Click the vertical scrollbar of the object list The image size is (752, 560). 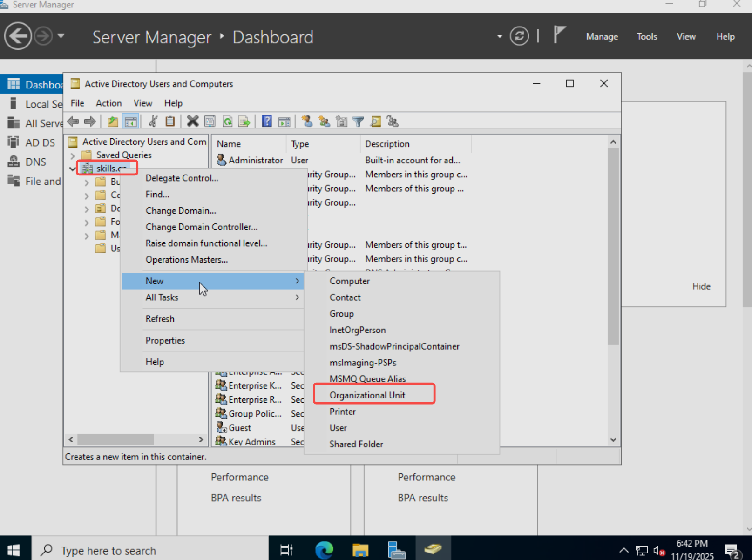pos(613,247)
